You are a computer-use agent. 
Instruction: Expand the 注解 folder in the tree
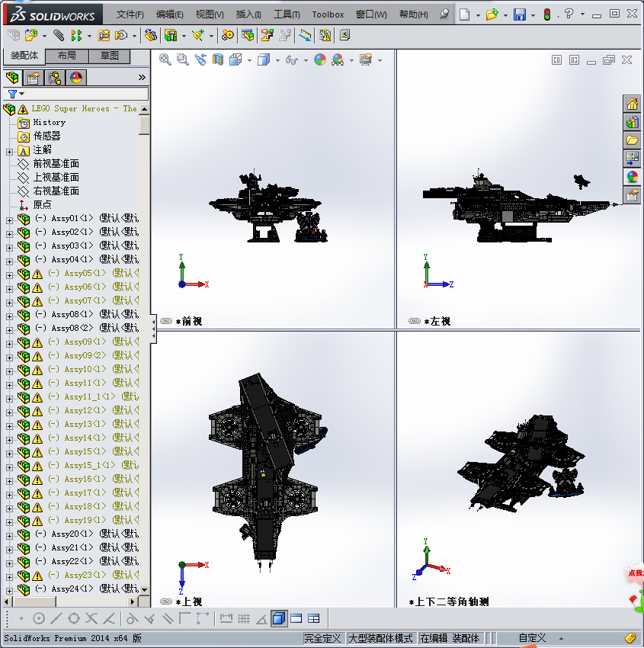click(x=8, y=152)
